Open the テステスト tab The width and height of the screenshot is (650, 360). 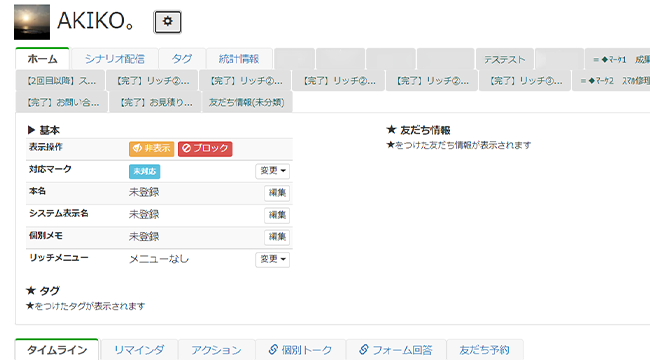504,59
